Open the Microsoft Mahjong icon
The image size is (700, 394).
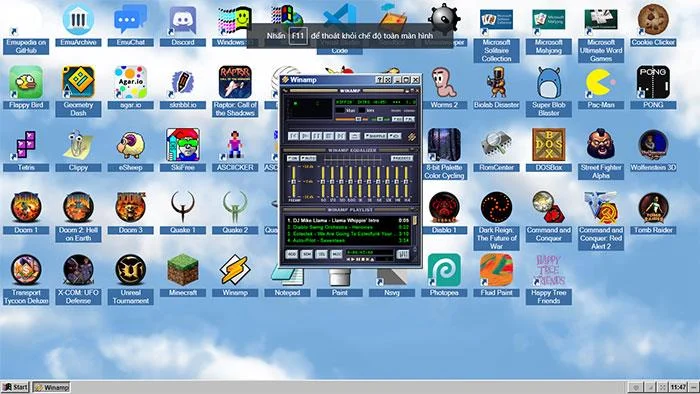549,32
